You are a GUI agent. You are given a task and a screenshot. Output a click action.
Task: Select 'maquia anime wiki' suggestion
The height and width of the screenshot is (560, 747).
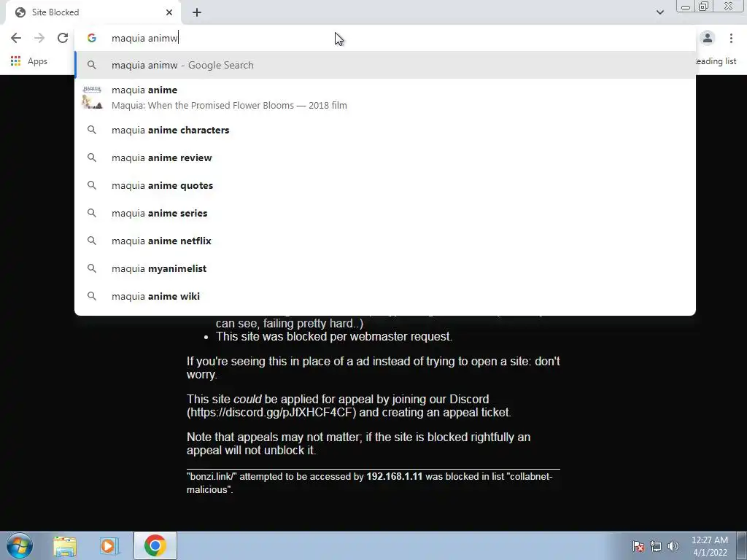click(x=385, y=296)
